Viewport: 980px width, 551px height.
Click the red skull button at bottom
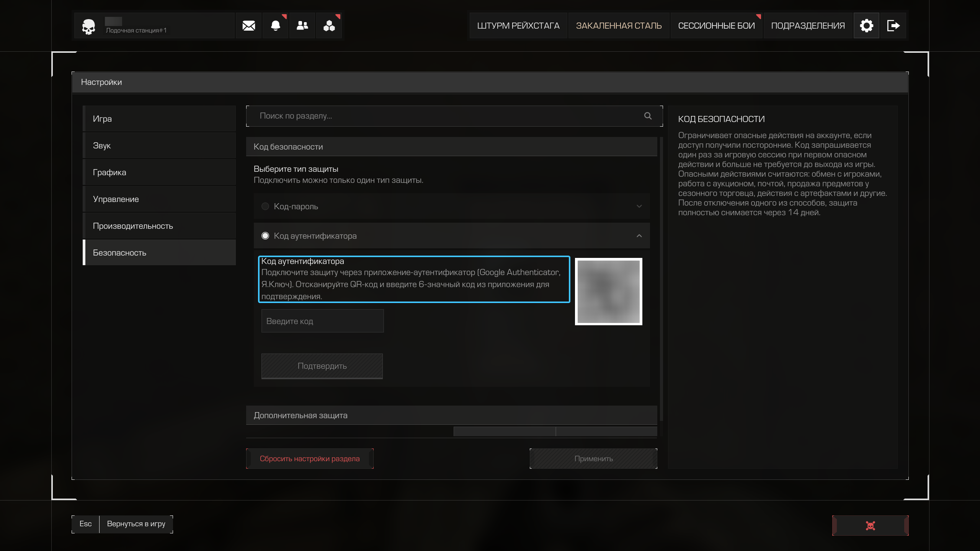(870, 525)
